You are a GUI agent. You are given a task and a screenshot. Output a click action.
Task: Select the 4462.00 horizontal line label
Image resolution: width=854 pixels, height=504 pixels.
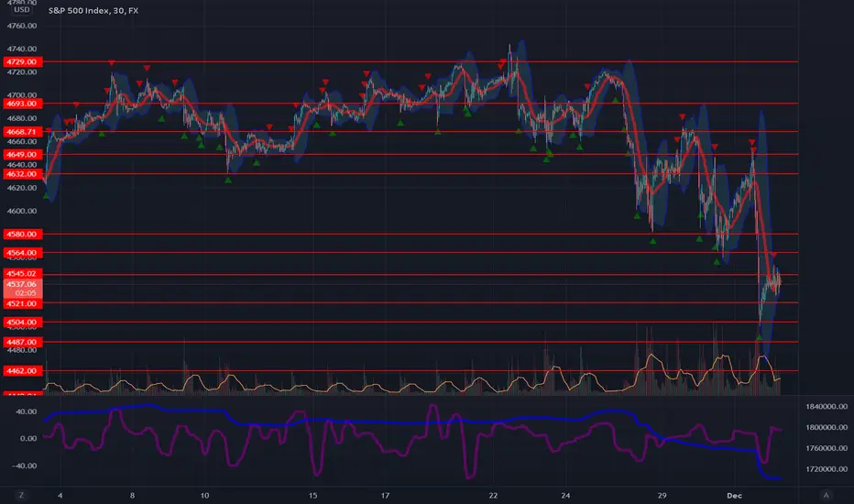(22, 370)
